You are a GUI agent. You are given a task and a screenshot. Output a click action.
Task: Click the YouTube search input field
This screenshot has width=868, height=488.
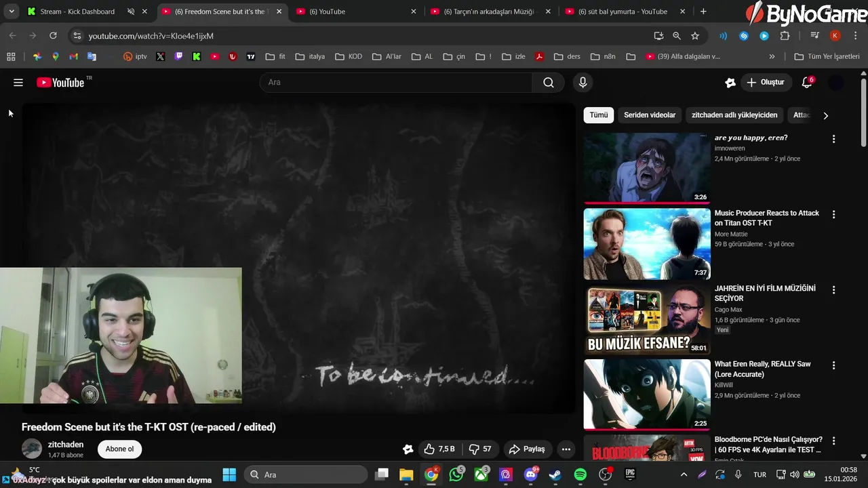396,83
